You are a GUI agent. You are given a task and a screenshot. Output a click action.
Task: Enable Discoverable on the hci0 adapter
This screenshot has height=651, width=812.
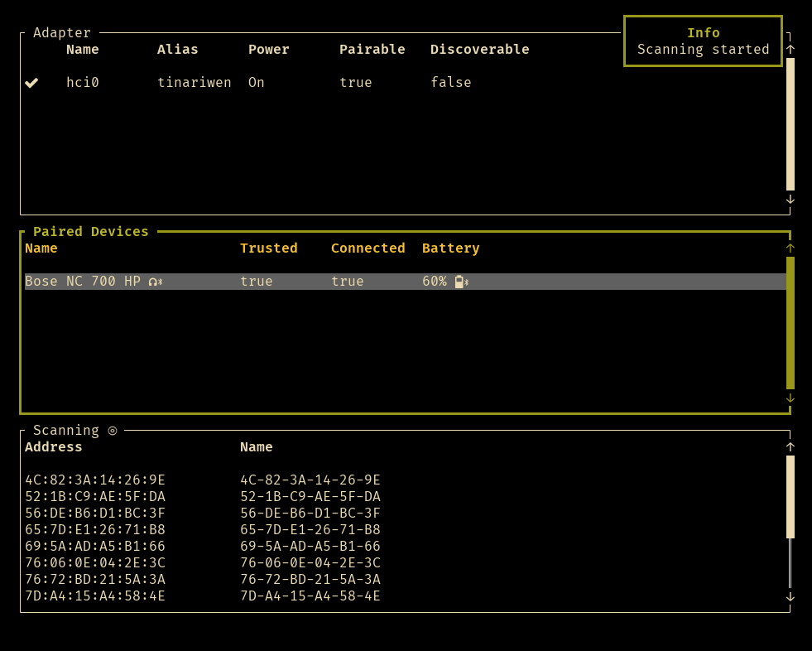(x=451, y=82)
